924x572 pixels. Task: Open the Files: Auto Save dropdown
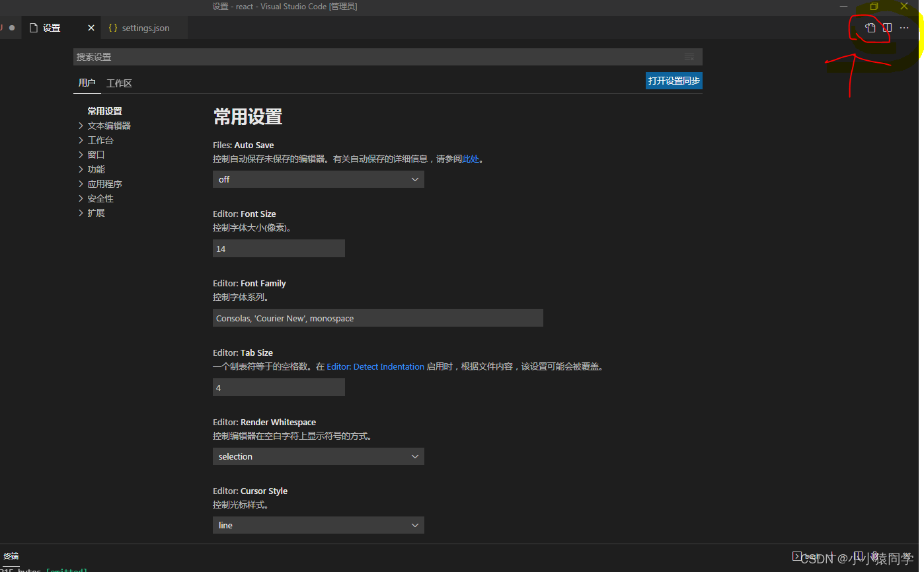(x=319, y=179)
